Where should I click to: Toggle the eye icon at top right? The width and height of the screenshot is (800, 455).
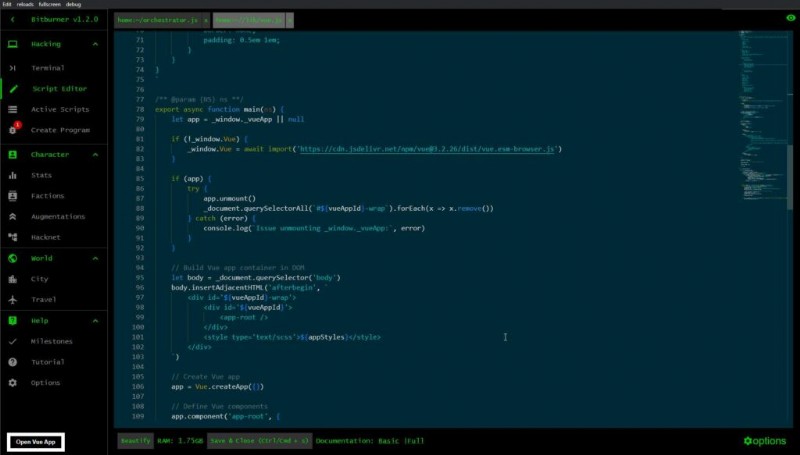coord(791,18)
